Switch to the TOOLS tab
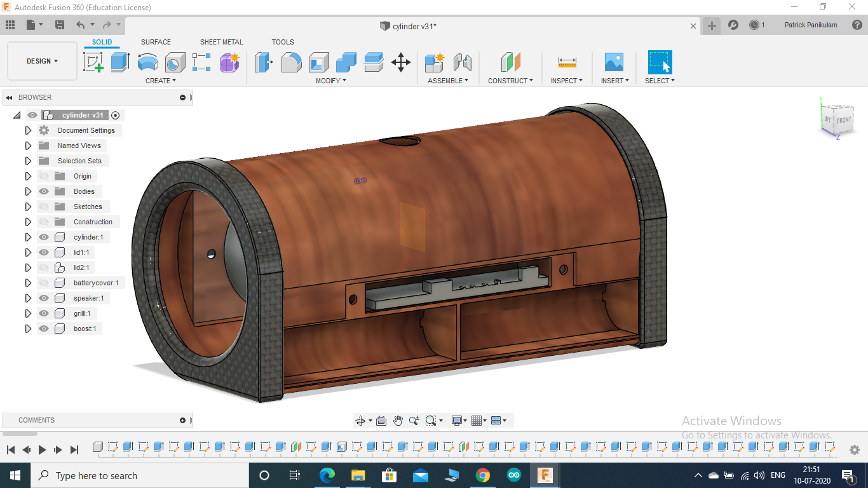Screen dimensions: 868x488 point(283,42)
